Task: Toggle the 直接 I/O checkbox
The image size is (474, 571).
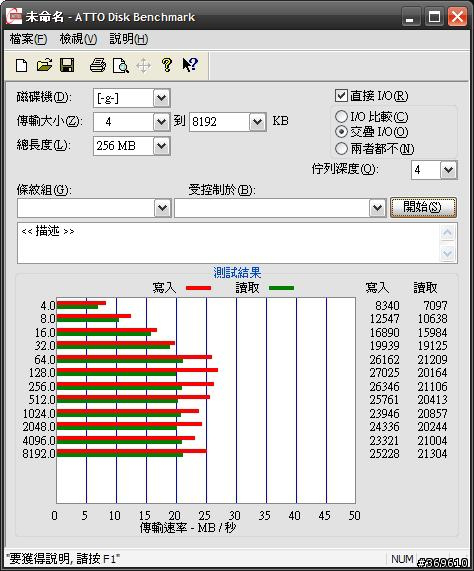Action: pos(341,96)
